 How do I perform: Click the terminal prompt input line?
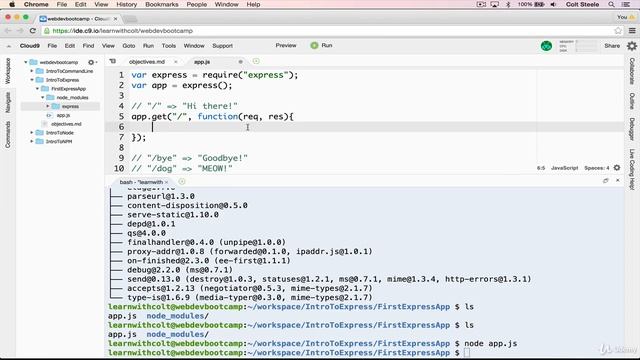(467, 353)
